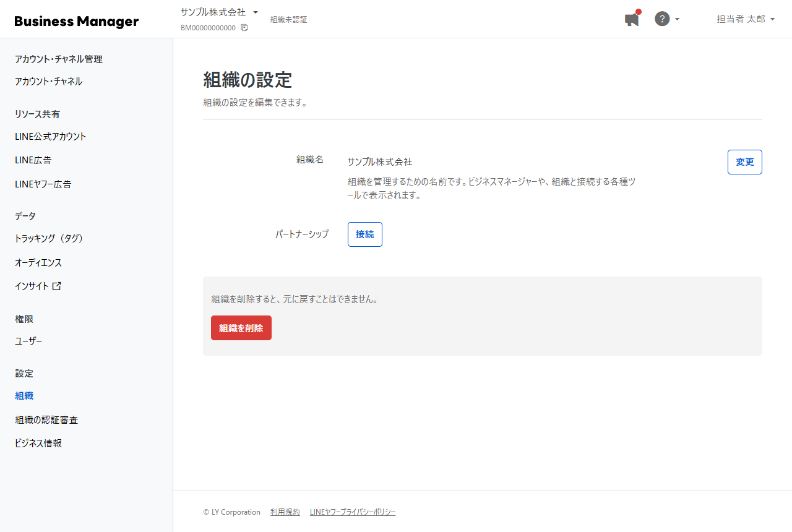Open the help question mark icon
This screenshot has width=792, height=532.
click(662, 19)
